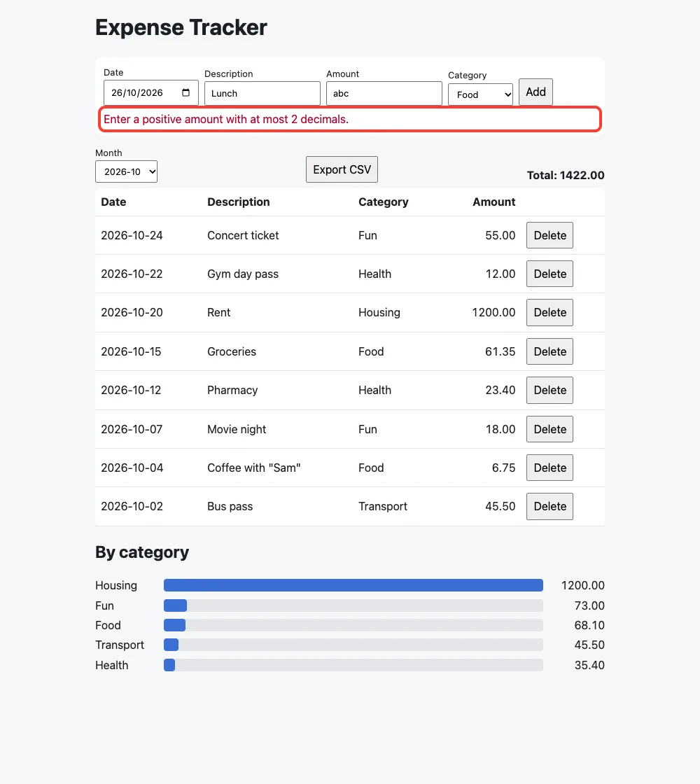Select the Transport category cell in table
The height and width of the screenshot is (784, 700).
coord(383,507)
